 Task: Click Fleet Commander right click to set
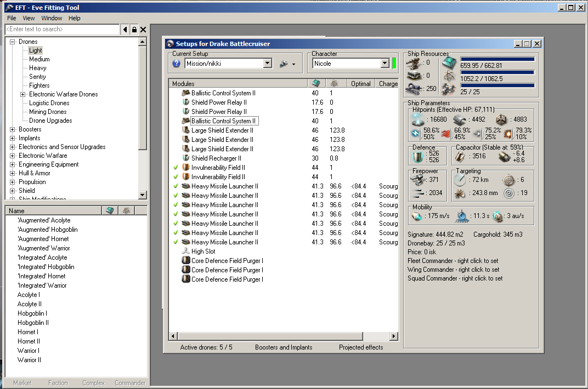click(x=453, y=261)
